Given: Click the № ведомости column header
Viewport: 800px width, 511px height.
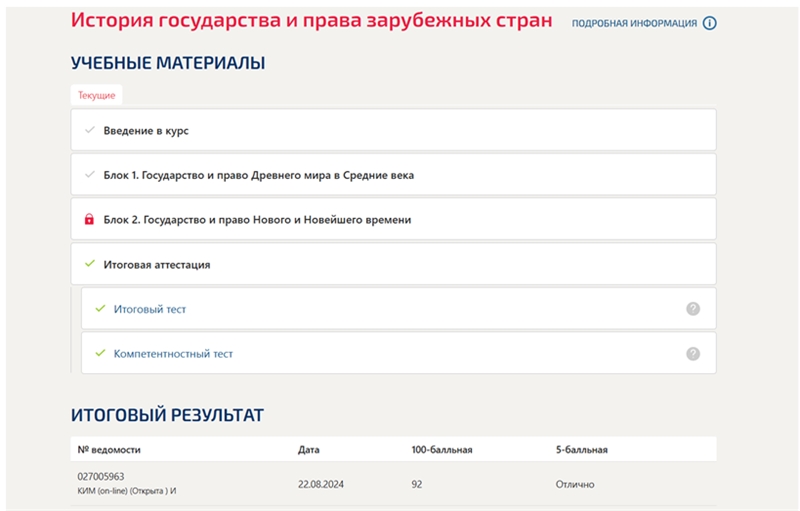Looking at the screenshot, I should (109, 450).
